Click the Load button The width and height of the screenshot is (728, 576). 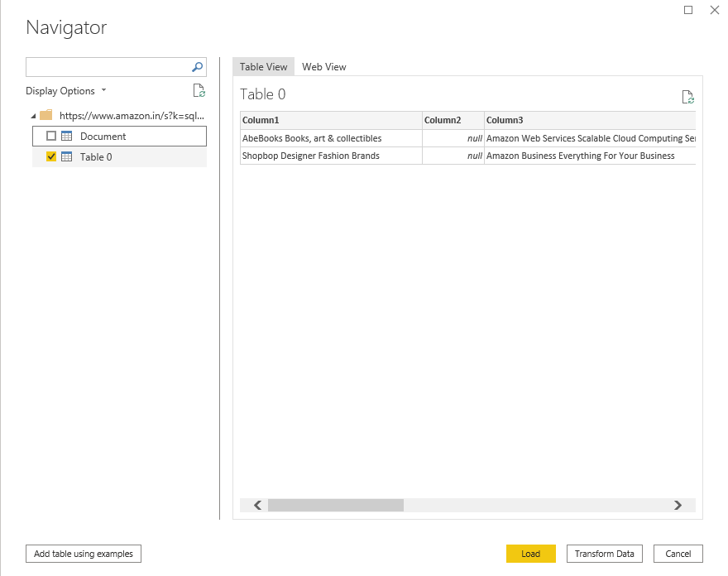tap(530, 554)
